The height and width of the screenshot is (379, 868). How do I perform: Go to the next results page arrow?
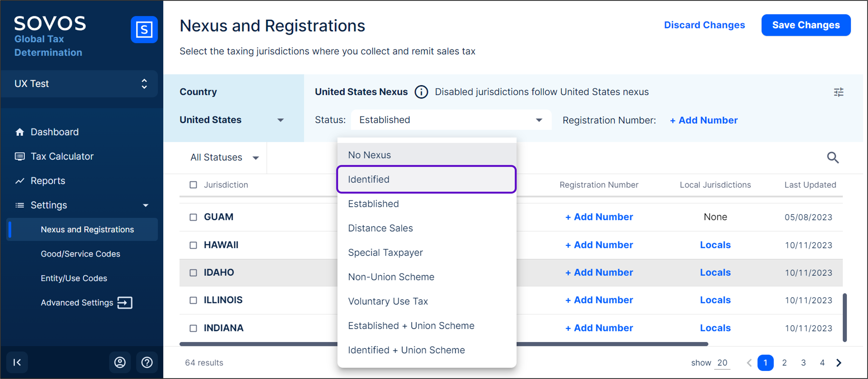(x=839, y=363)
